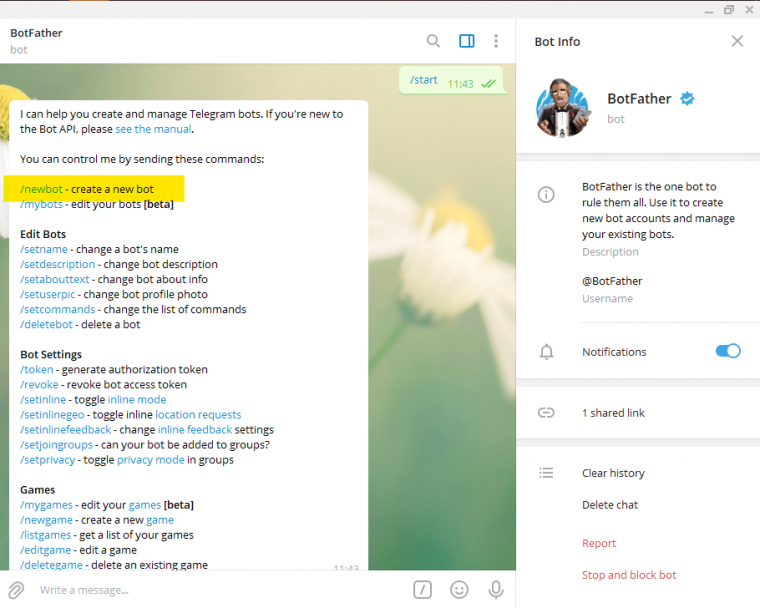The width and height of the screenshot is (760, 608).
Task: Restore down the Telegram window
Action: [x=729, y=10]
